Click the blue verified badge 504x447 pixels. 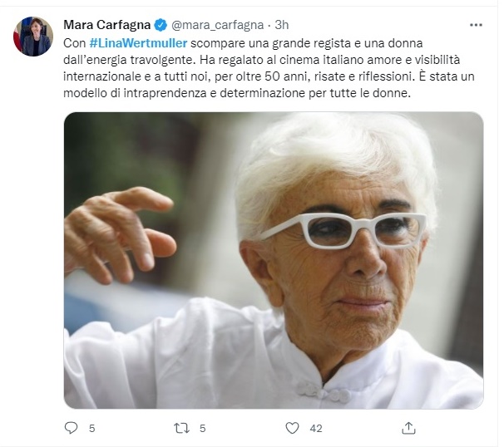(161, 25)
